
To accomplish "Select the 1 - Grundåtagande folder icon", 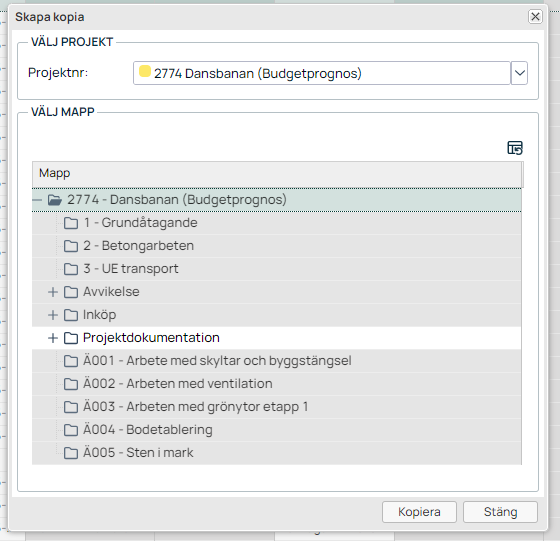I will coord(71,223).
